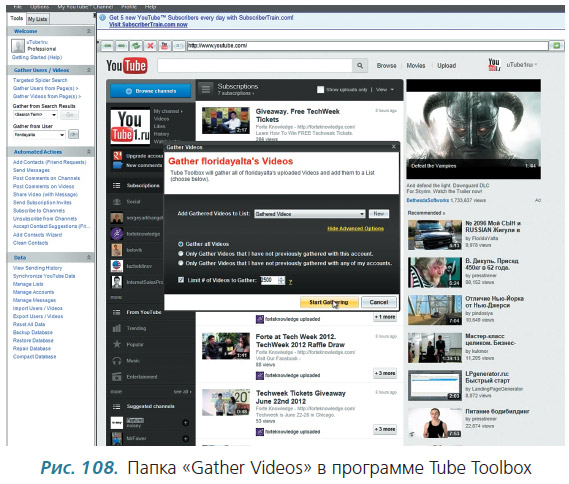
Task: Open the uTube1ru account dropdown
Action: point(522,65)
